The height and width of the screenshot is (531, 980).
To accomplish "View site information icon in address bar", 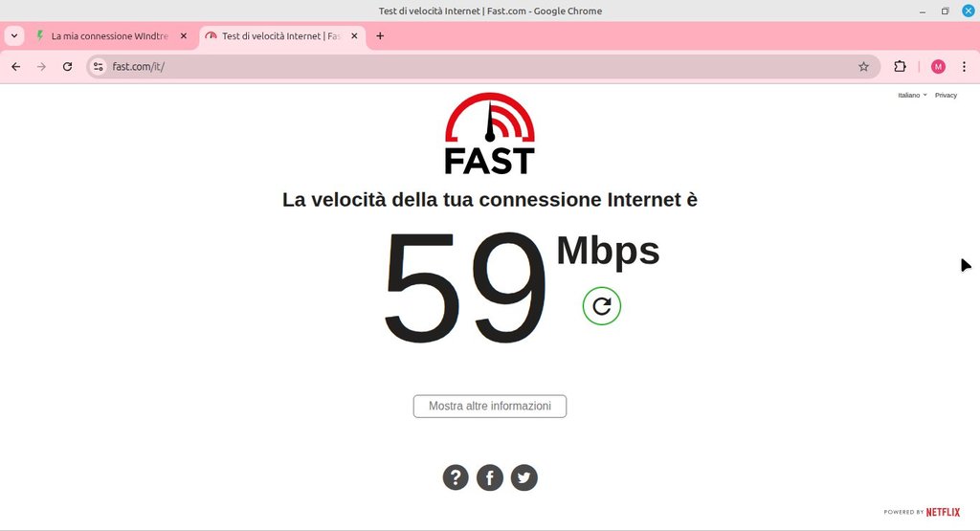I will (x=99, y=67).
